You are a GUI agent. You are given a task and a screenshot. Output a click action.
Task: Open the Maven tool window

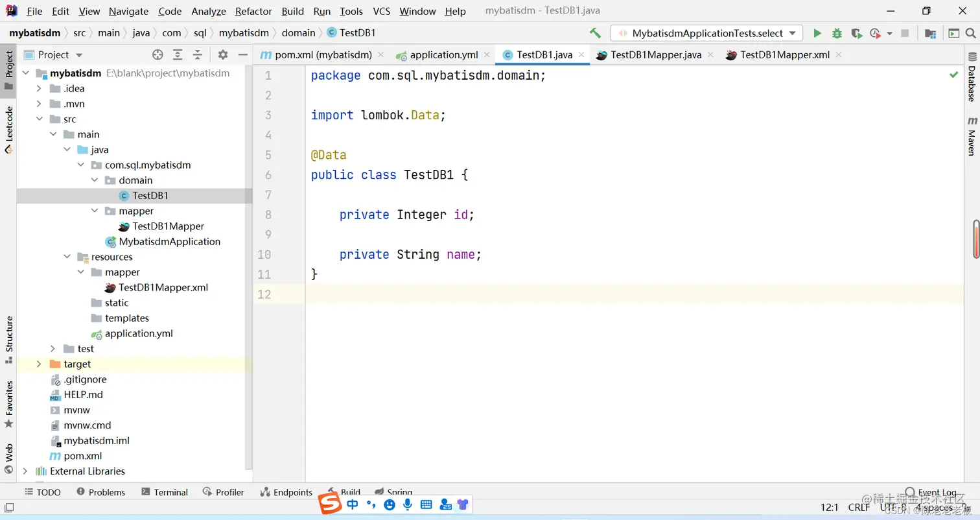tap(972, 136)
